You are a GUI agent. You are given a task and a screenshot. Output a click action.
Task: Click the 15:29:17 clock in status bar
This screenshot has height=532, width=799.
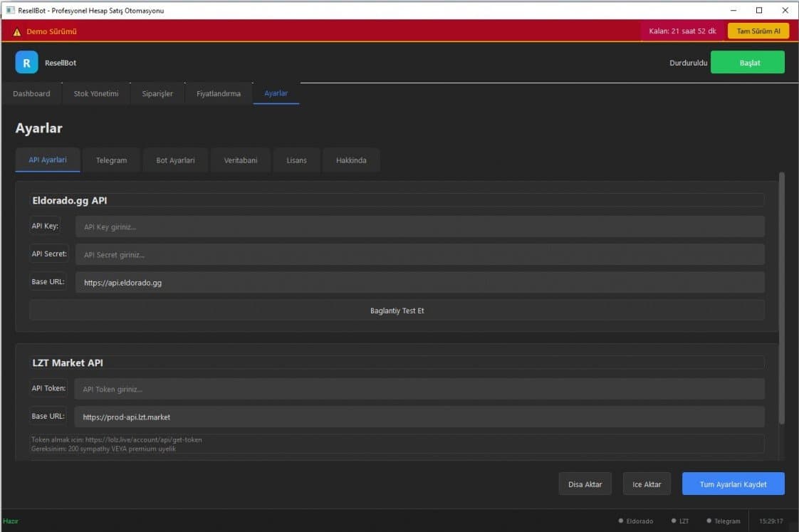771,521
